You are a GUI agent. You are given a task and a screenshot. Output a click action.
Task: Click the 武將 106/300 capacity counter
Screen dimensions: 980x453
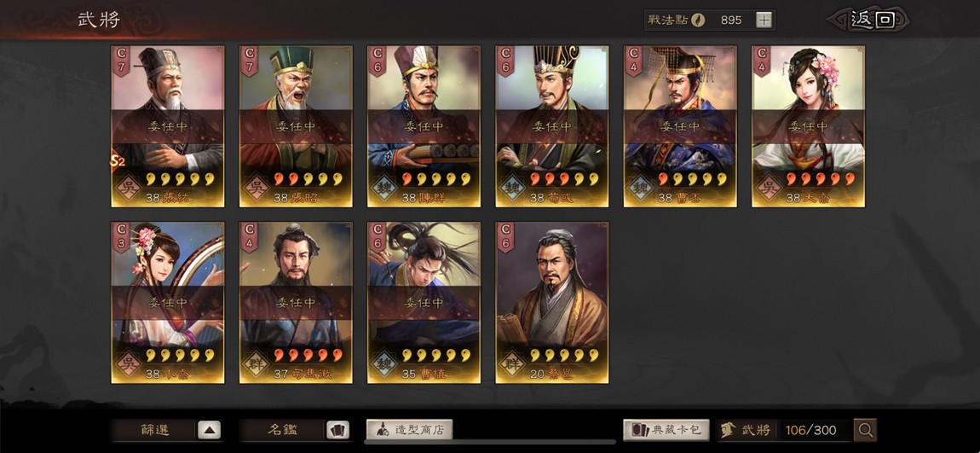pos(784,430)
